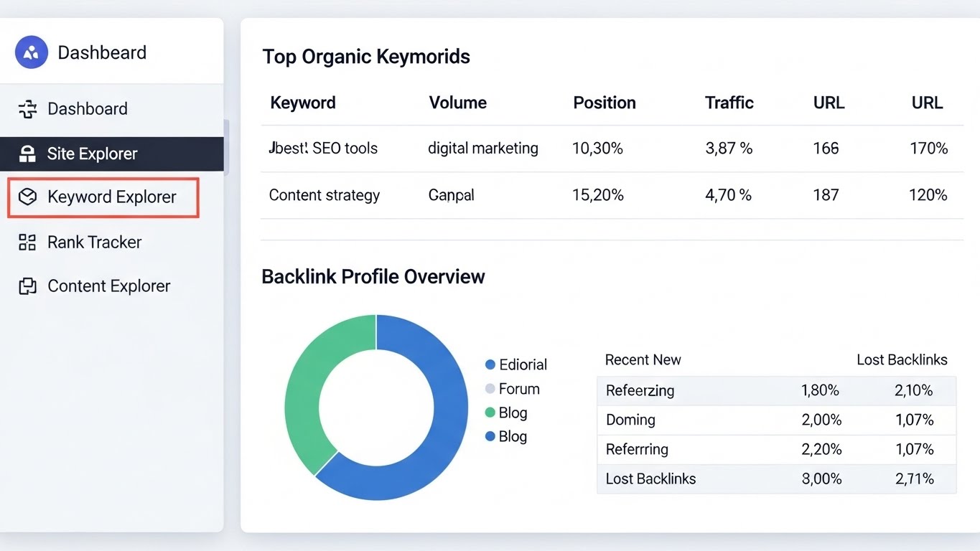
Task: Click the round Dashboard logo avatar
Action: [32, 52]
